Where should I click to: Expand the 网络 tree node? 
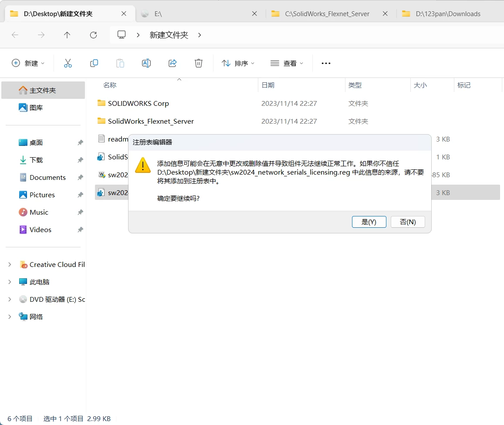pos(10,317)
